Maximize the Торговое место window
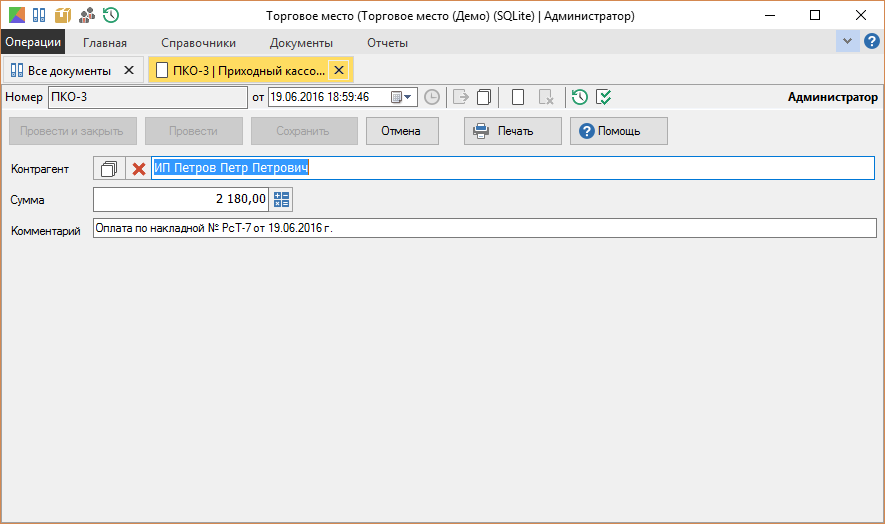This screenshot has height=524, width=885. 814,16
